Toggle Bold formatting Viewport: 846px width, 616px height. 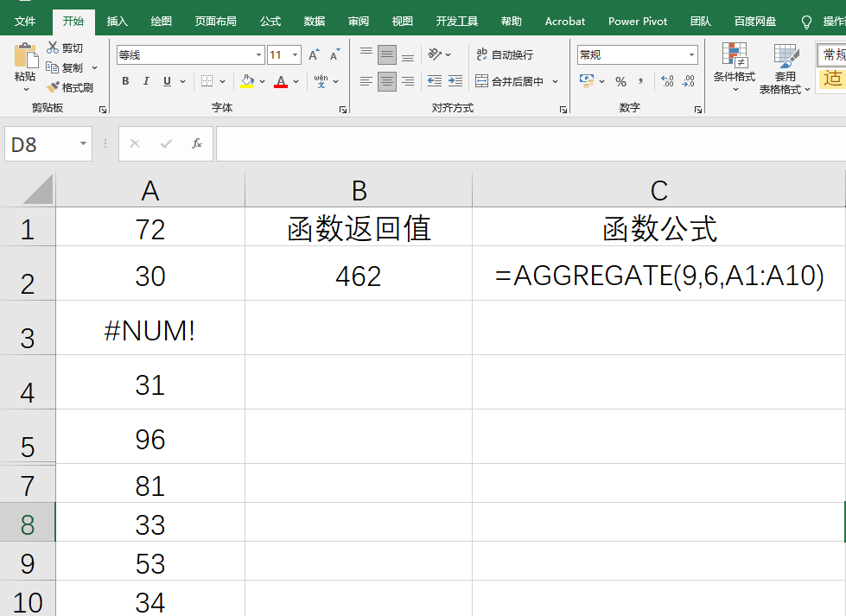(125, 81)
